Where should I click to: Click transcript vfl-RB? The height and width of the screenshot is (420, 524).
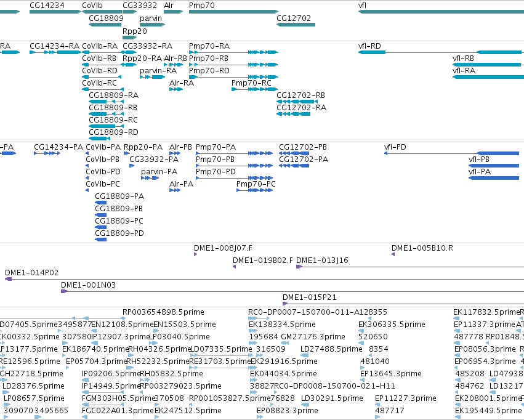[x=463, y=59]
